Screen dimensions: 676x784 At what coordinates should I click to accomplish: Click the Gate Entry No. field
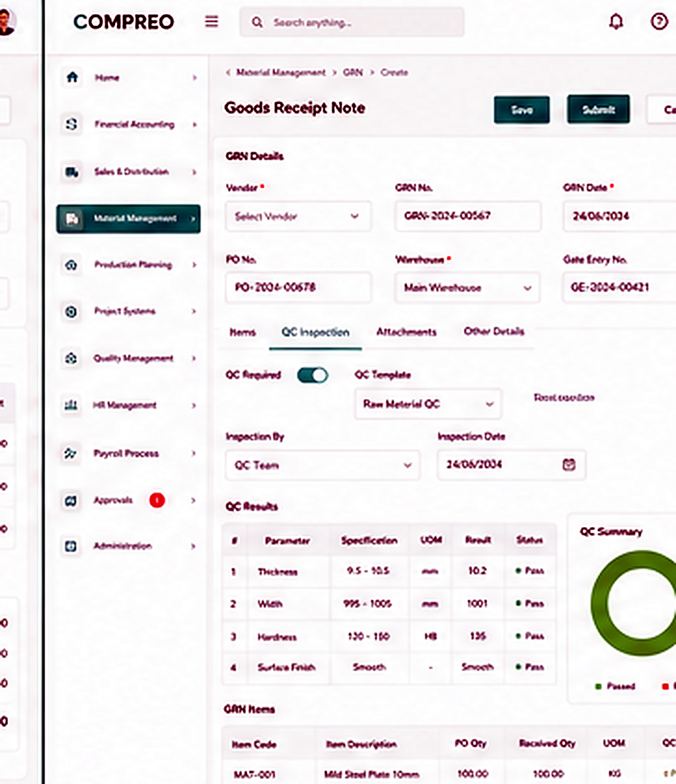pyautogui.click(x=619, y=288)
